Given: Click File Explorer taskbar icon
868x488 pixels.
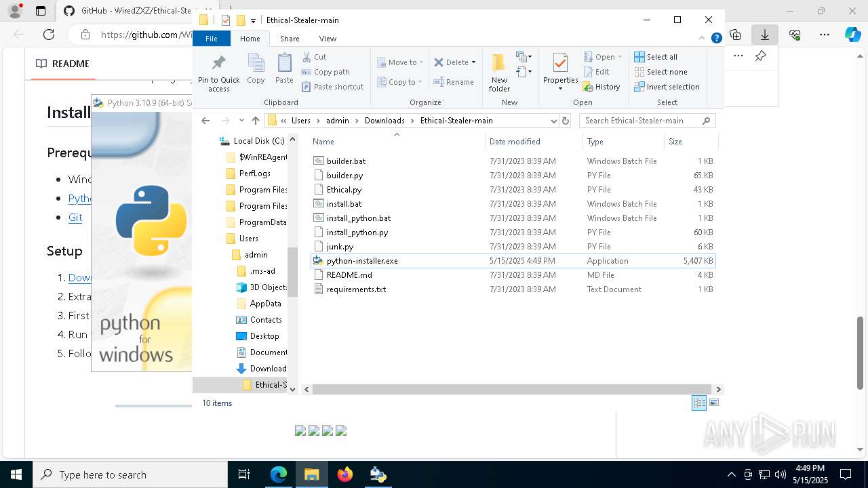Looking at the screenshot, I should click(x=311, y=474).
